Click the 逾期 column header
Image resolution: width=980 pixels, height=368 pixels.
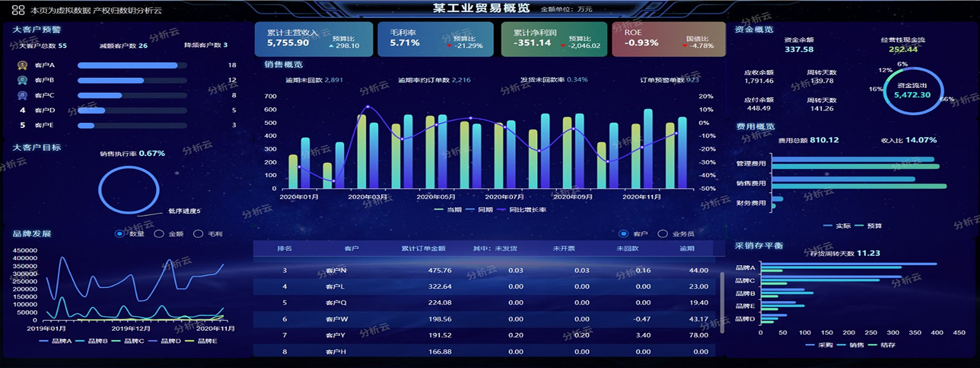(687, 248)
